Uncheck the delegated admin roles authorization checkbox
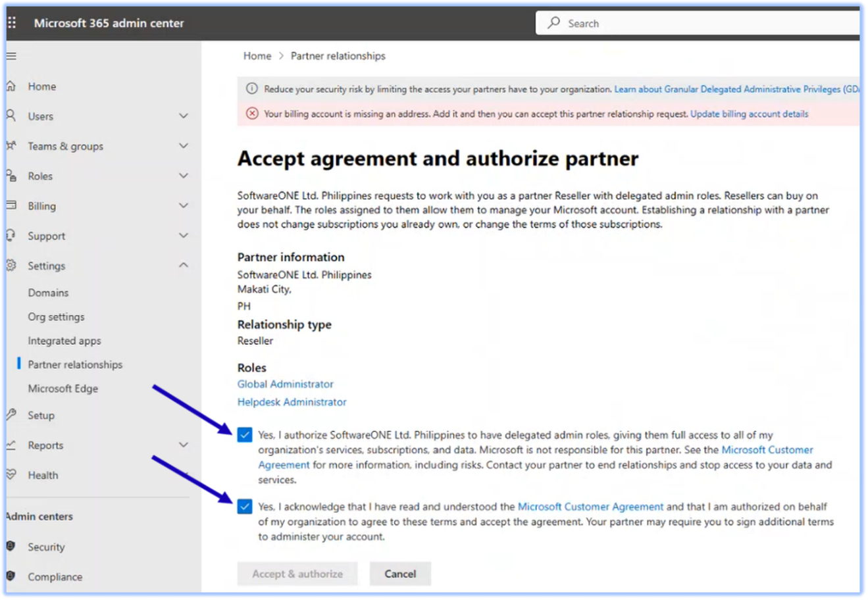 coord(245,435)
